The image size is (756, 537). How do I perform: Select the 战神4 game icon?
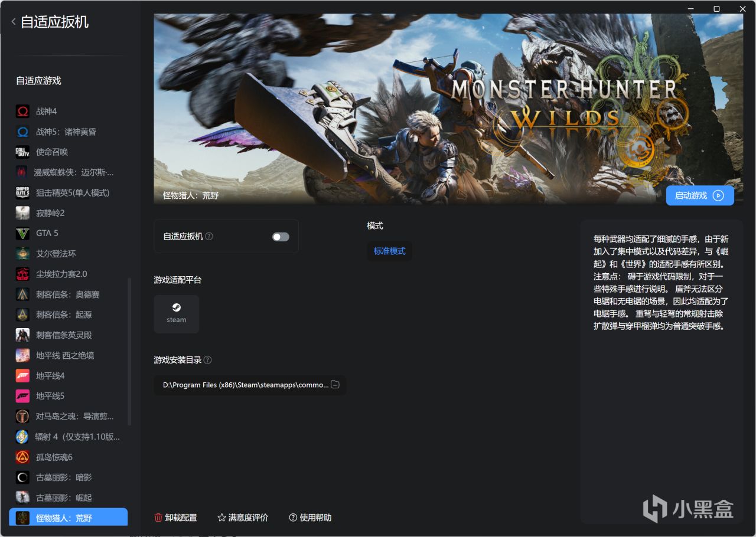22,112
